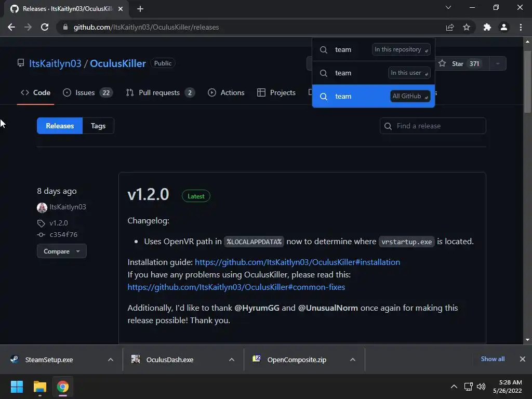Switch to the Code tab
The width and height of the screenshot is (532, 399).
[x=36, y=92]
